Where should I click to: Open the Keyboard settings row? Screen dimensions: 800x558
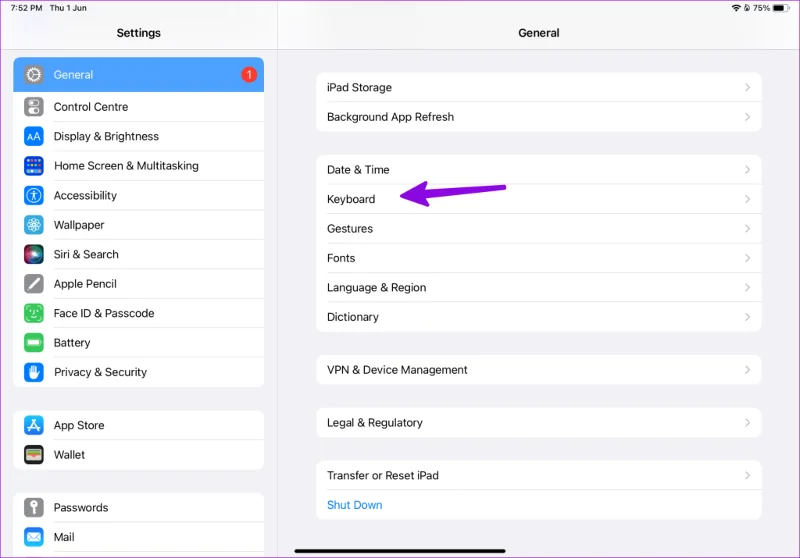tap(539, 199)
